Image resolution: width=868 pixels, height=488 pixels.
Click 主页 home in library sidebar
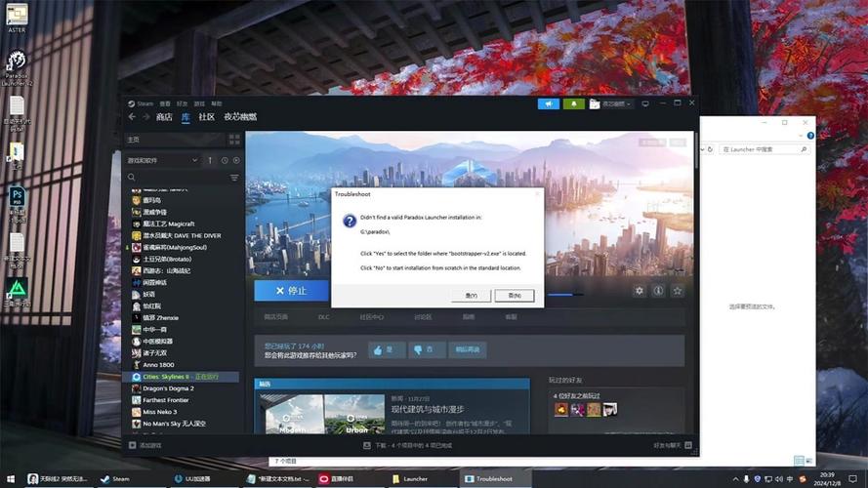point(134,140)
